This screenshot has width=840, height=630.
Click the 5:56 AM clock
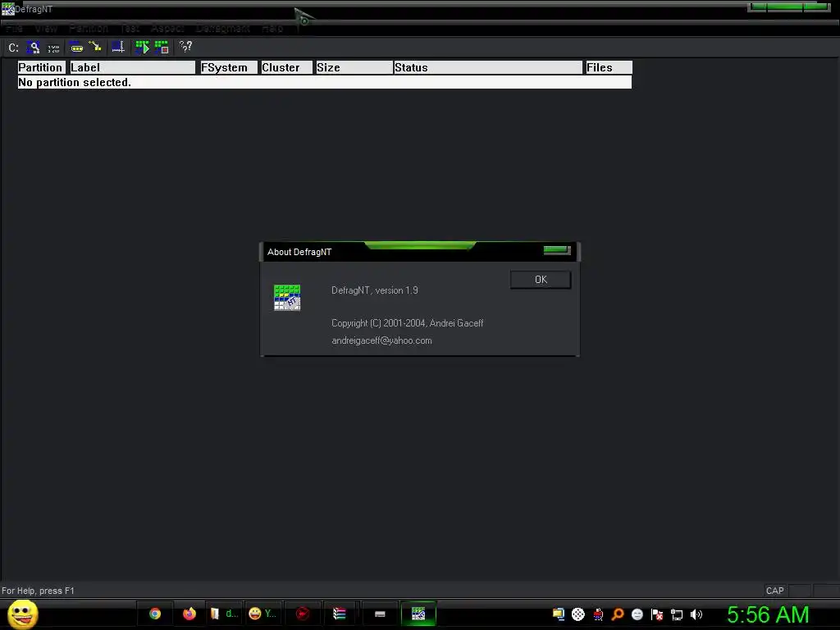tap(768, 614)
